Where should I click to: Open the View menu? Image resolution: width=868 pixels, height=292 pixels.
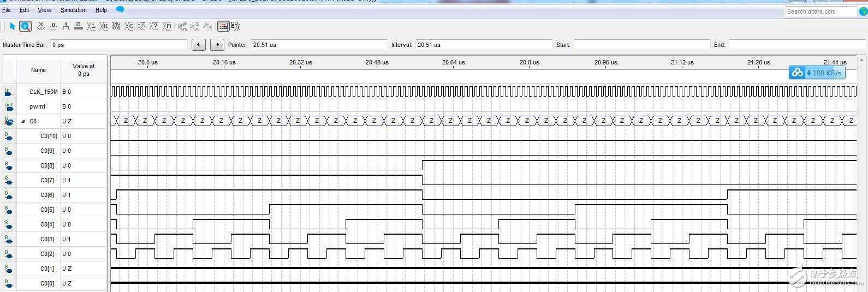(x=44, y=10)
